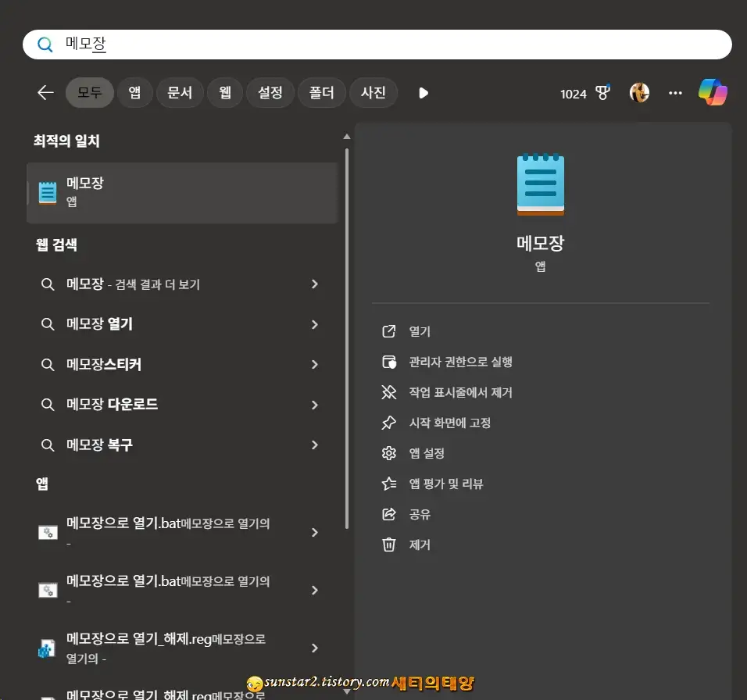This screenshot has height=700, width=747.
Task: Select the 문서 search category
Action: (180, 92)
